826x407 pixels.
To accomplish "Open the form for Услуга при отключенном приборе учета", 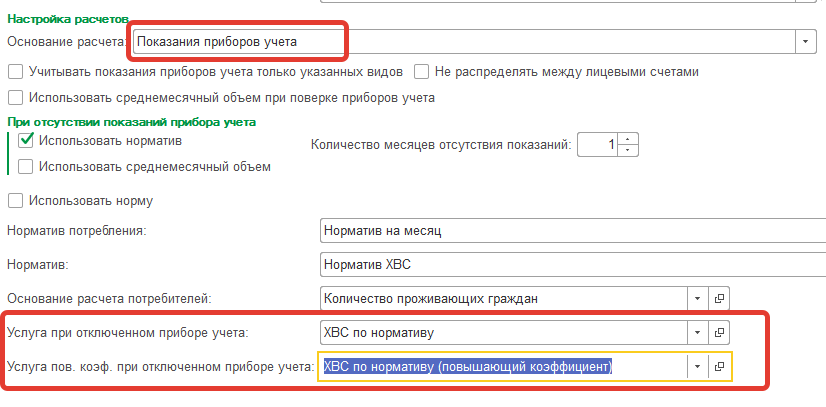I will click(720, 332).
